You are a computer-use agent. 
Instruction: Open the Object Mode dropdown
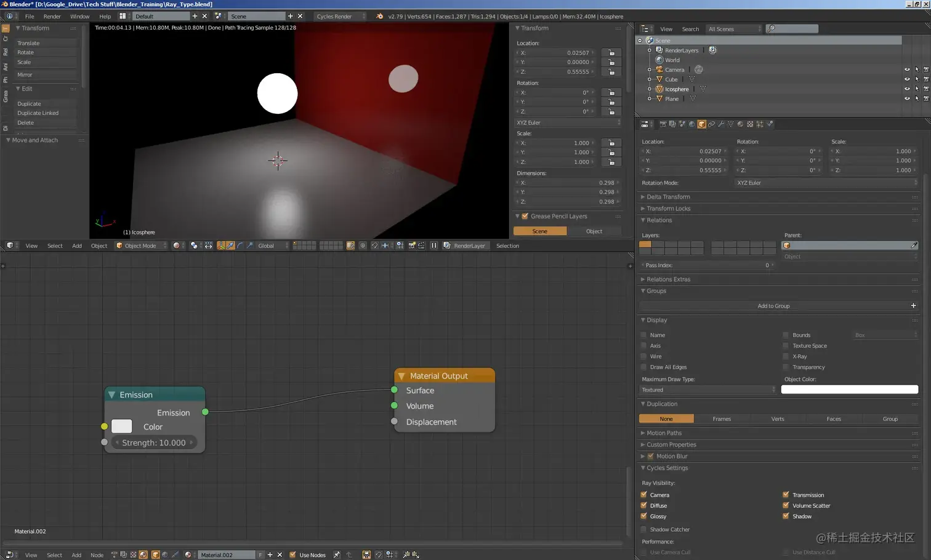141,246
